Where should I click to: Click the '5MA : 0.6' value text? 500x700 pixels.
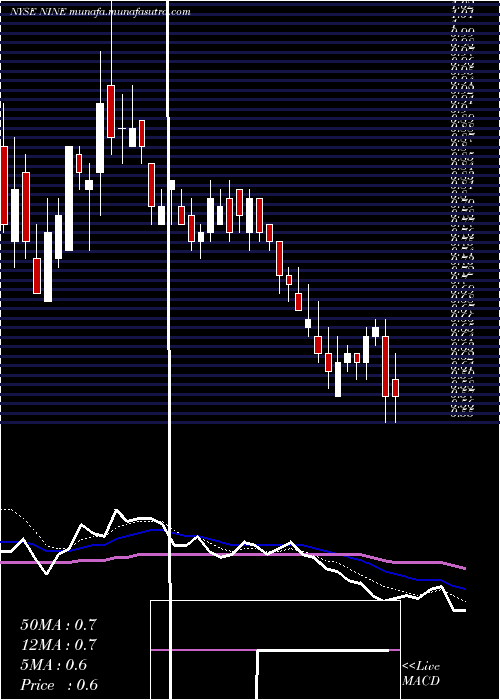coord(54,665)
